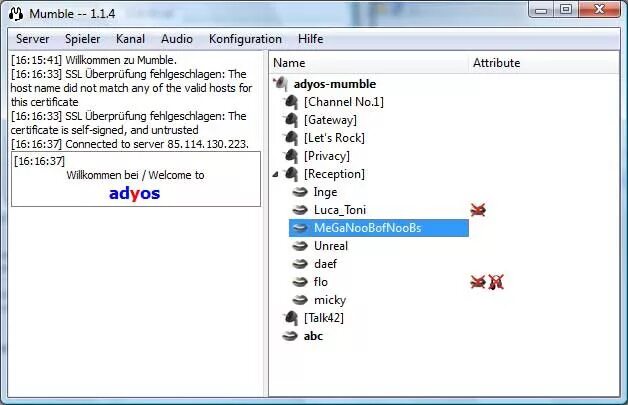
Task: Click the adyos logo in welcome message
Action: (x=135, y=194)
